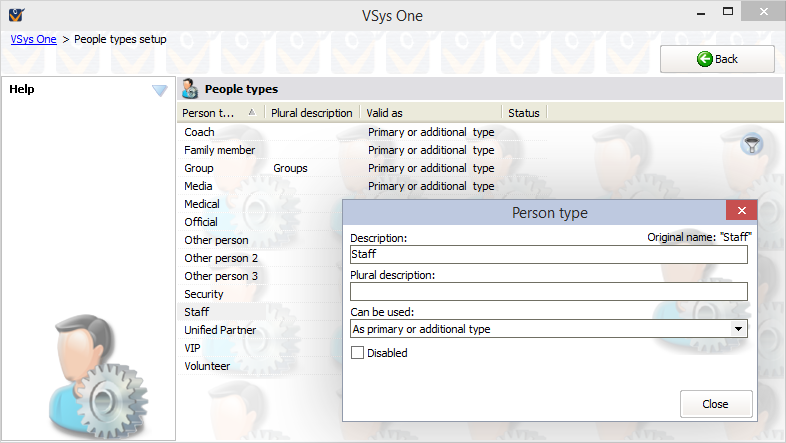Click the Plural description column header

tap(312, 113)
